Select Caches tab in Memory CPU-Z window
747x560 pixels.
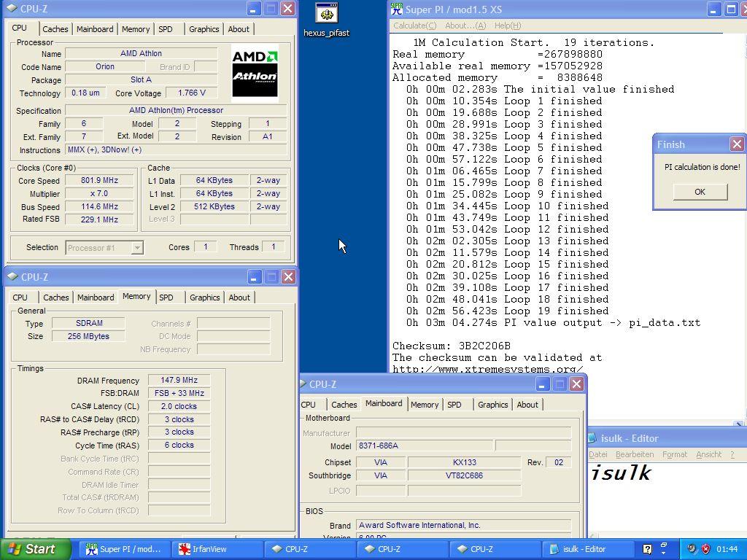[x=55, y=297]
